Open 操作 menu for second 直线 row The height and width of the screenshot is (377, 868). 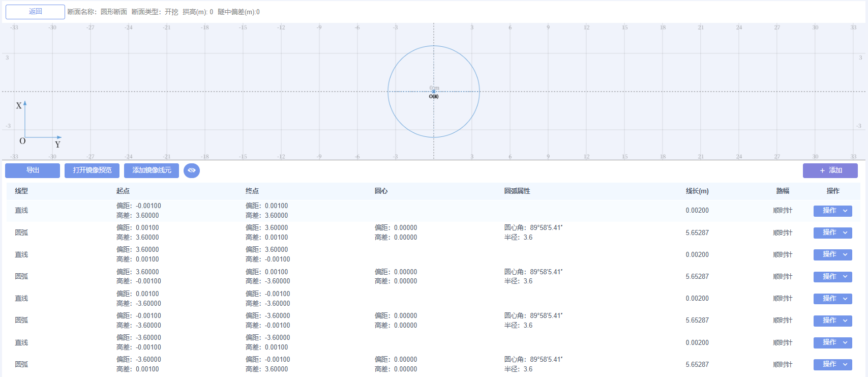click(832, 254)
